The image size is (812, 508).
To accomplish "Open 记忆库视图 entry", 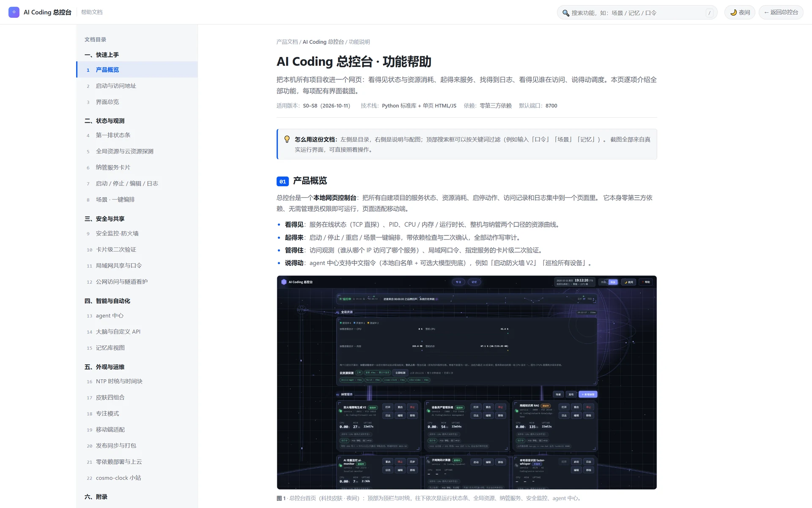I will 137,348.
